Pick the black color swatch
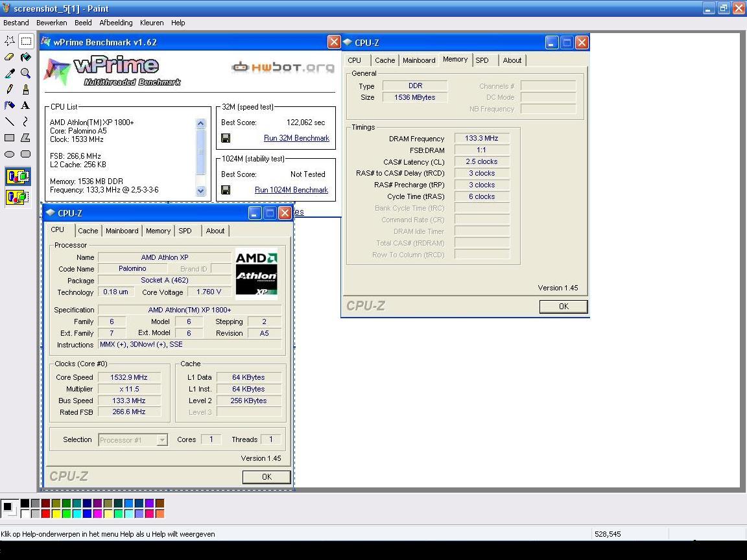747x560 pixels. (25, 504)
